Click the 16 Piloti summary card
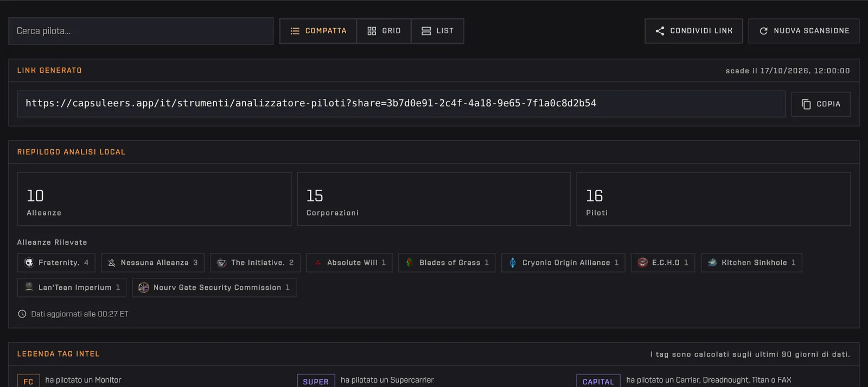This screenshot has height=387, width=868. [x=713, y=199]
